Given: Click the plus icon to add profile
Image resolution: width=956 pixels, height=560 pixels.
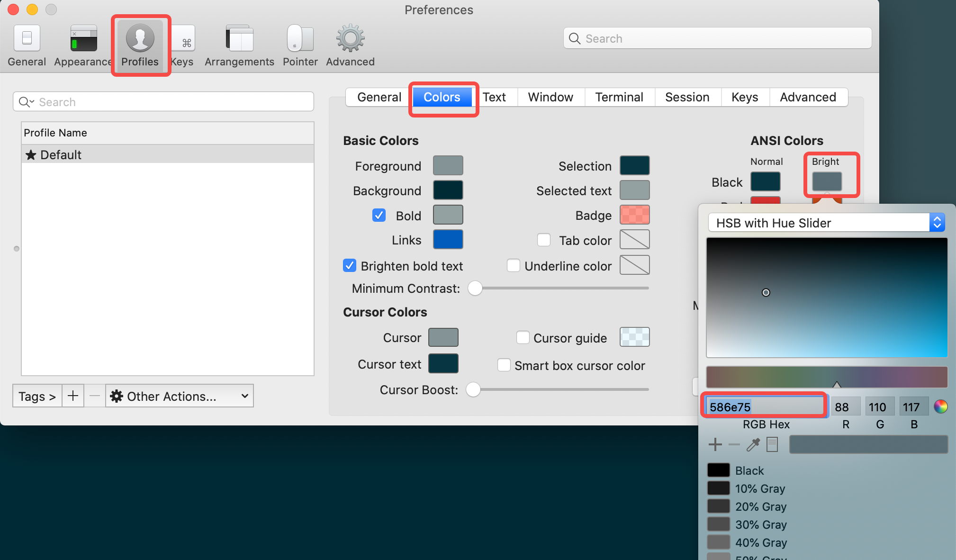Looking at the screenshot, I should [73, 396].
